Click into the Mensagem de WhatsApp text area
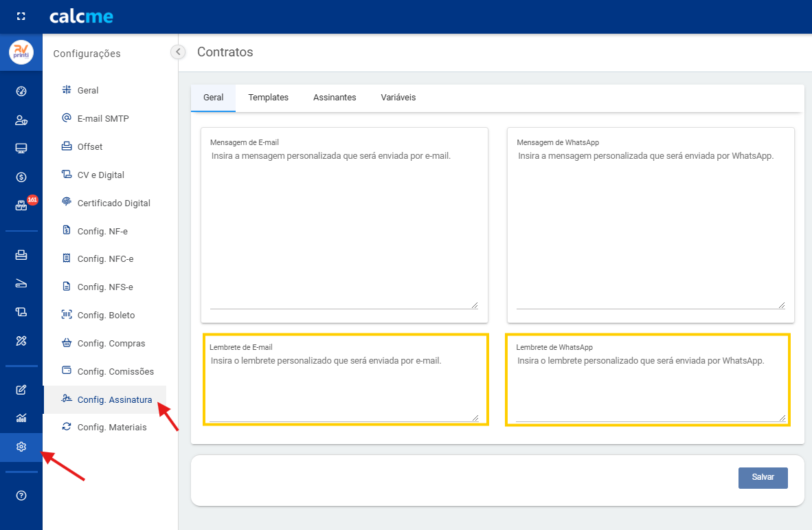 coord(651,229)
